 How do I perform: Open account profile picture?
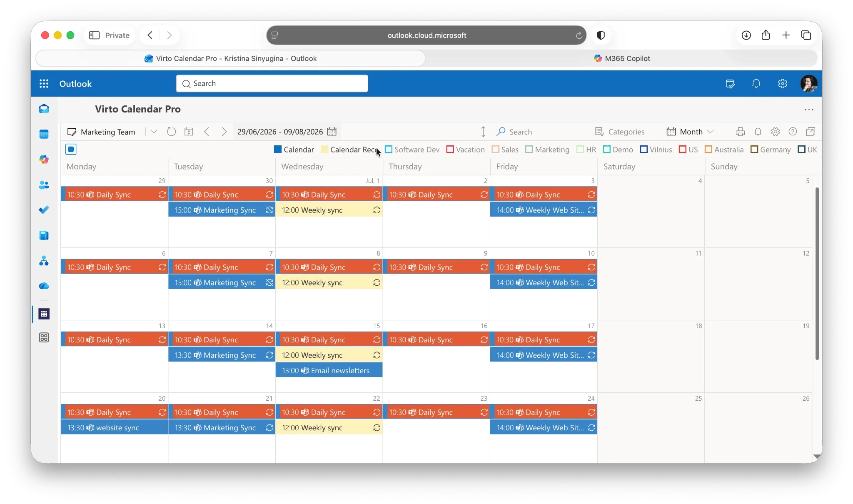point(809,84)
